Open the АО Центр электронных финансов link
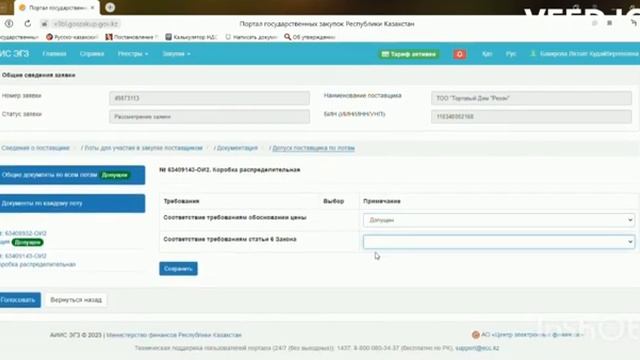Image resolution: width=640 pixels, height=360 pixels. tap(531, 335)
